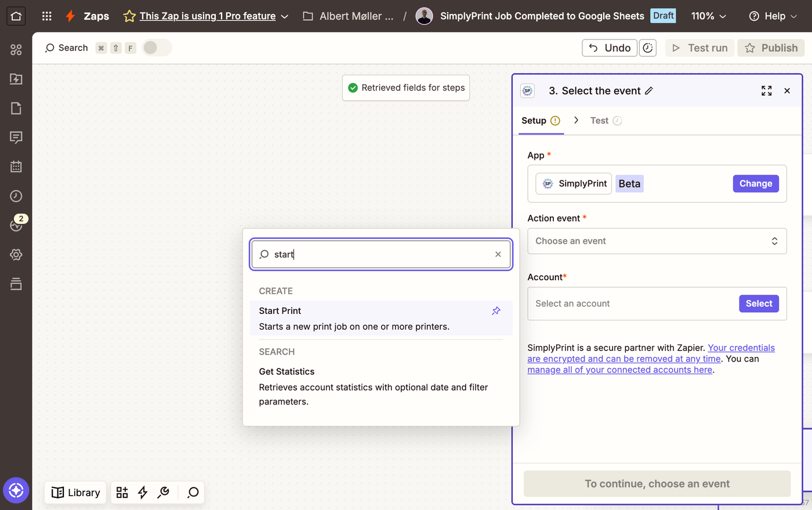812x510 pixels.
Task: Open Zap history clock icon in sidebar
Action: 16,196
